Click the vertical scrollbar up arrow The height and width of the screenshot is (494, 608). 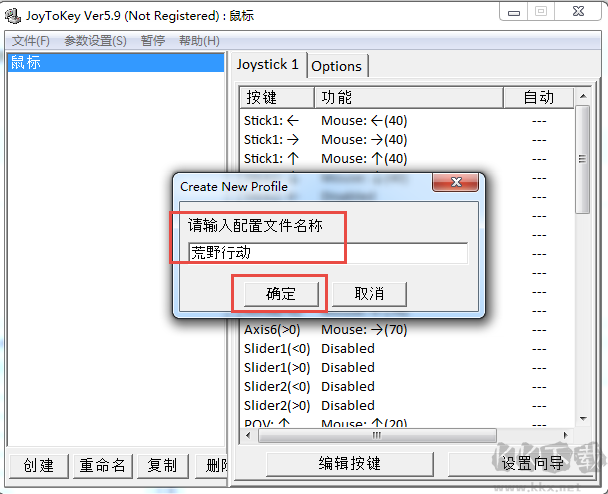583,96
